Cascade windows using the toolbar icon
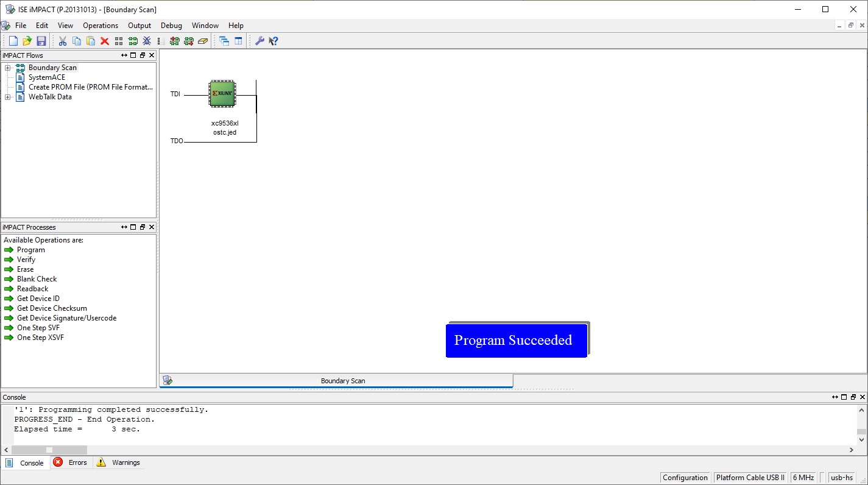This screenshot has width=868, height=485. (224, 41)
